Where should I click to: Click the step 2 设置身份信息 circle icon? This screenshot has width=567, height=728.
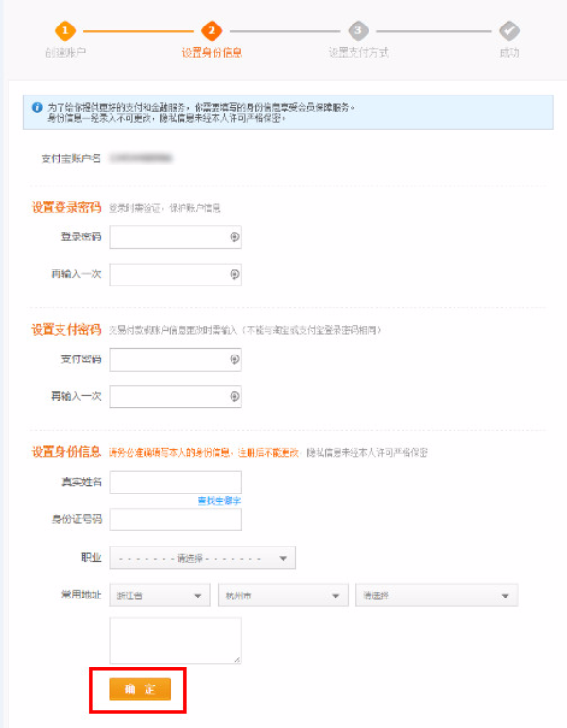[212, 30]
